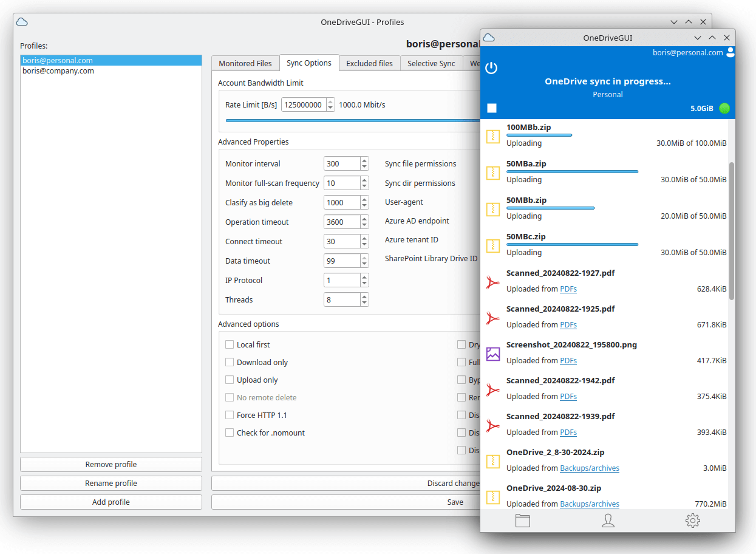Toggle the checkbox below the sync progress header
Screen dimensions: 756x554
click(x=491, y=108)
